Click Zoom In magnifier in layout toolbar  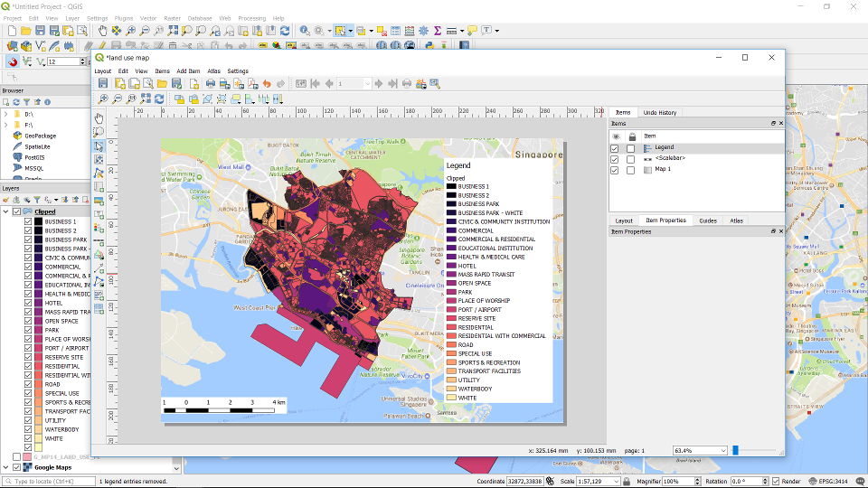click(x=104, y=99)
